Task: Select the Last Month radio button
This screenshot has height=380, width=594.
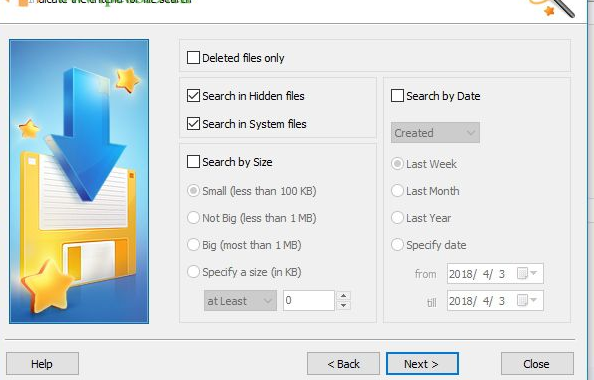Action: click(x=397, y=191)
